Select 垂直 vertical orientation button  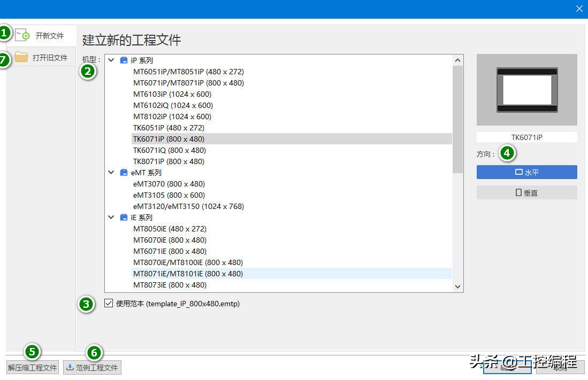coord(526,192)
